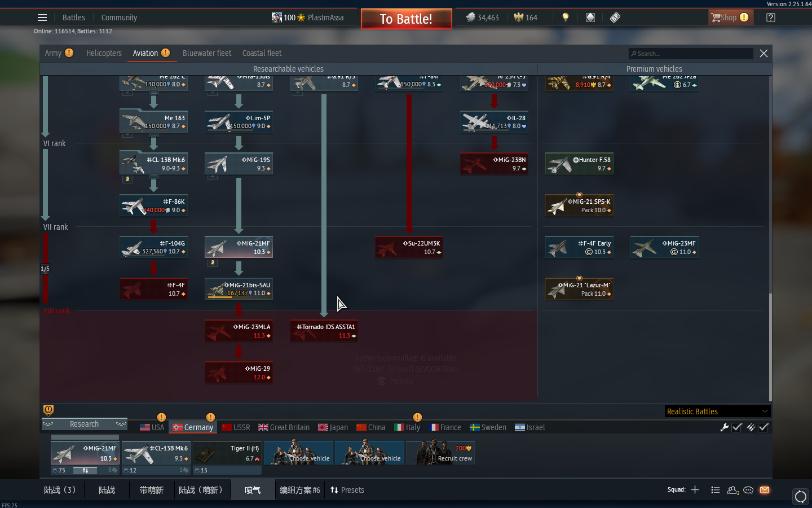Open the Community menu
Screen dimensions: 812x508
point(119,17)
